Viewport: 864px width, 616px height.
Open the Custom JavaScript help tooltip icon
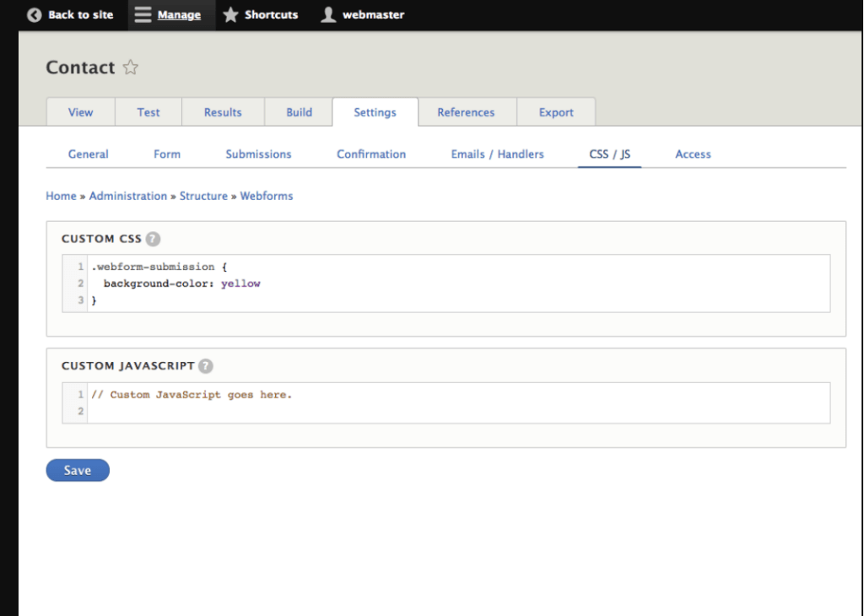(205, 366)
